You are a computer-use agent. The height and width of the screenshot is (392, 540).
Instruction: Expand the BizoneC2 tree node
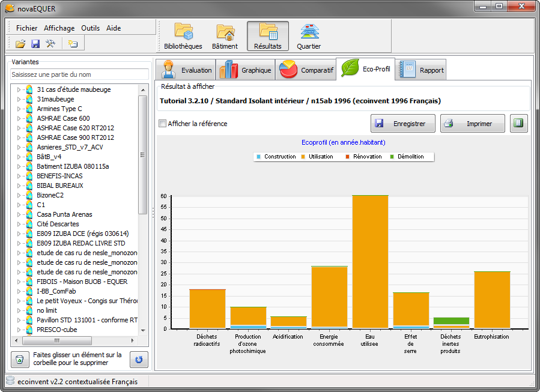[19, 195]
